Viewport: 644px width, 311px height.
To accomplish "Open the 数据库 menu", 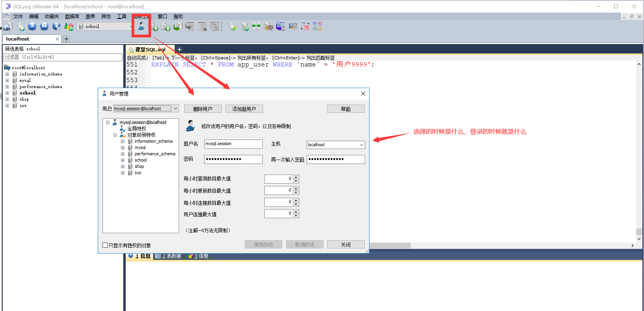I will [72, 17].
